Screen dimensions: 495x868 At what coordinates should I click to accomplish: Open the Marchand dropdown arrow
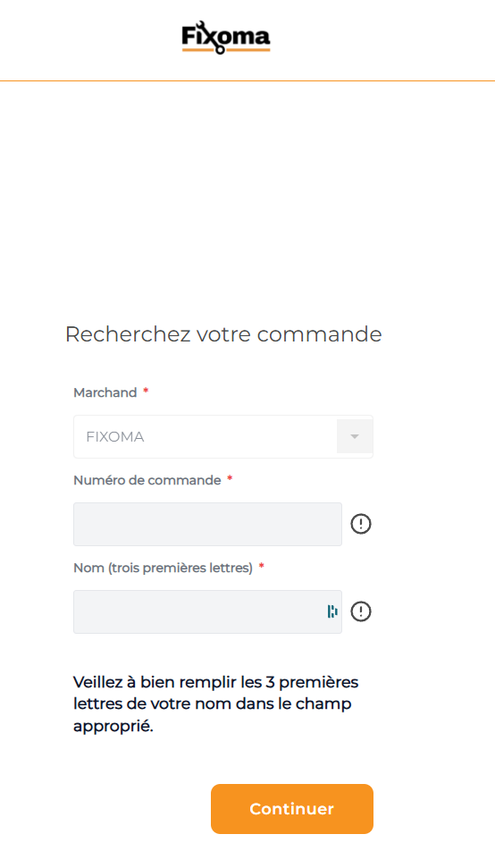pyautogui.click(x=355, y=436)
